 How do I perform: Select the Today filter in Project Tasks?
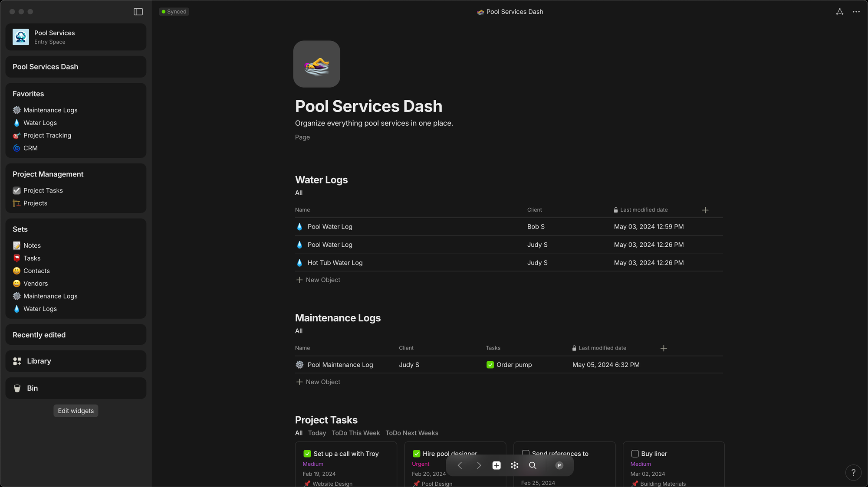[x=317, y=433]
